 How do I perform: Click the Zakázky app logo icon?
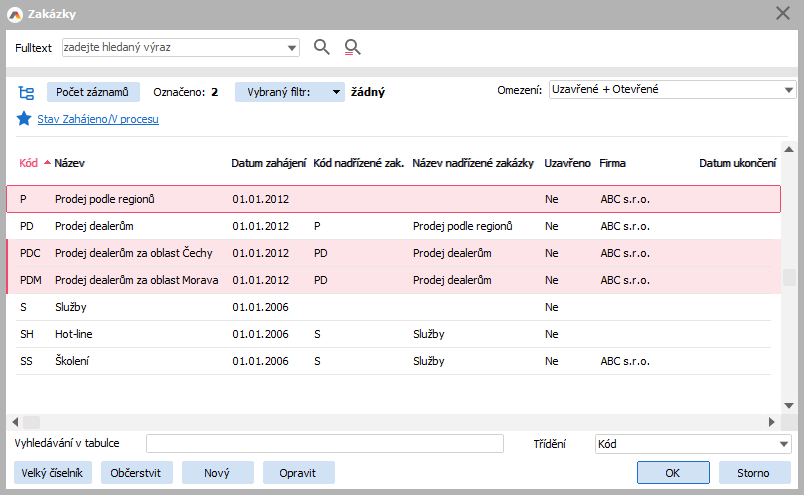pyautogui.click(x=15, y=14)
